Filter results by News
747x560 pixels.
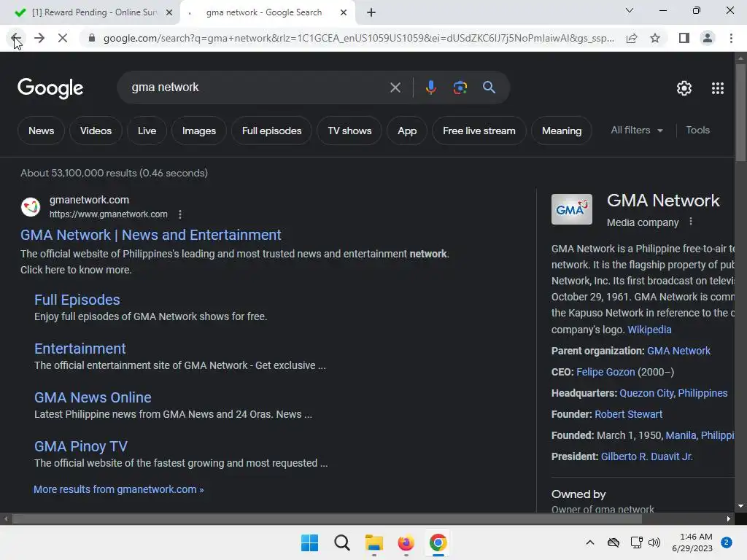click(42, 131)
